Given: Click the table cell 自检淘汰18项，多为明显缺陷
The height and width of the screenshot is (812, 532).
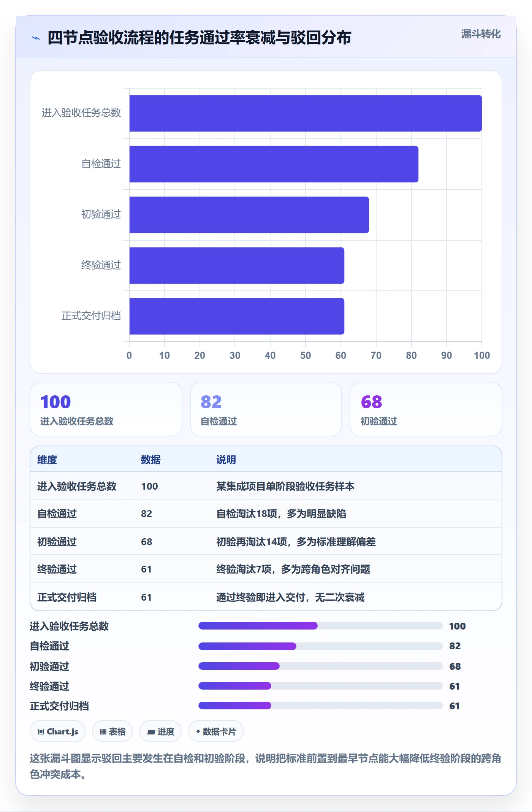Looking at the screenshot, I should pos(281,514).
